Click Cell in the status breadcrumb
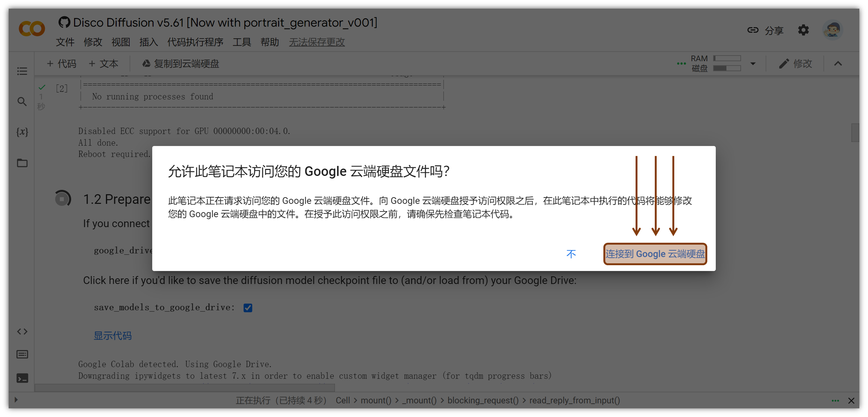Viewport: 868px width, 417px height. pyautogui.click(x=343, y=400)
